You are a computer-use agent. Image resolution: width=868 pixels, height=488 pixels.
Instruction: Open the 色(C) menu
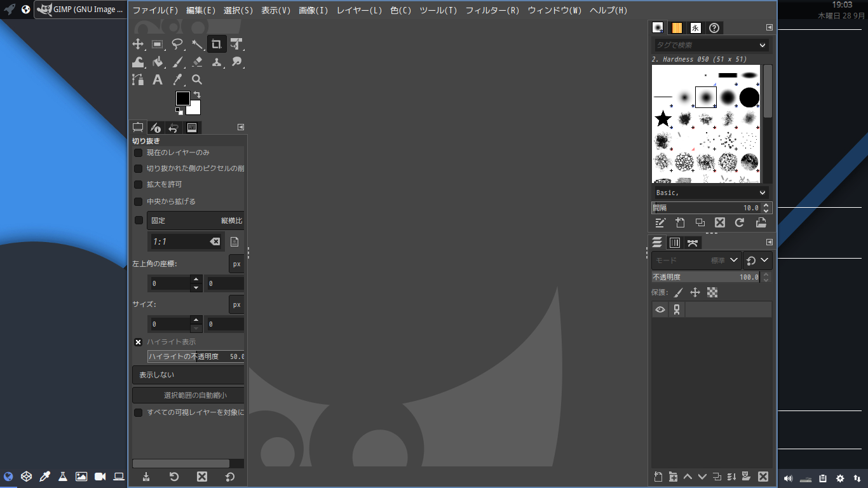400,11
